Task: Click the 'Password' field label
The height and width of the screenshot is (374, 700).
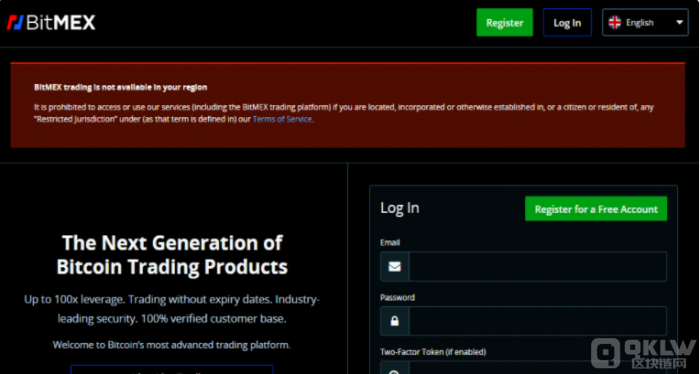Action: pos(397,297)
